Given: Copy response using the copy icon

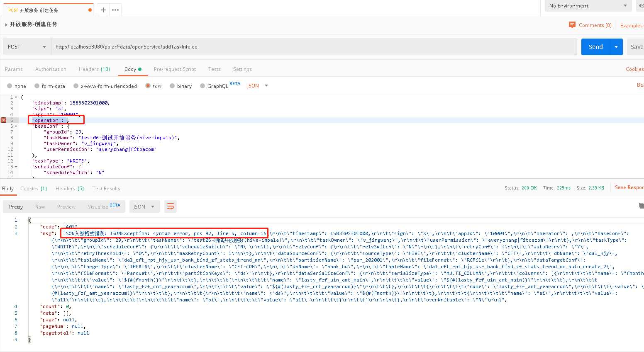Looking at the screenshot, I should (641, 206).
